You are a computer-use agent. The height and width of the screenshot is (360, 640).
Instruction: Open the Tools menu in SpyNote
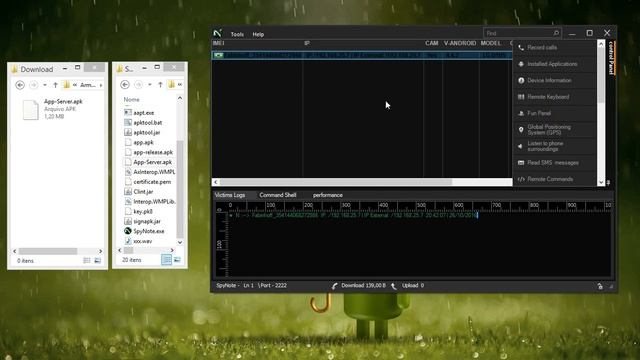(237, 34)
